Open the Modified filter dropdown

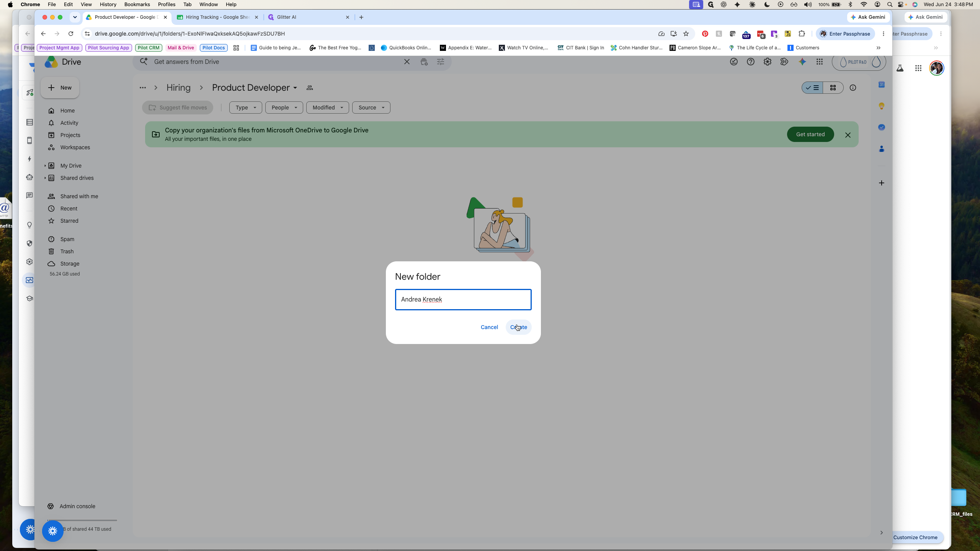[x=328, y=108]
